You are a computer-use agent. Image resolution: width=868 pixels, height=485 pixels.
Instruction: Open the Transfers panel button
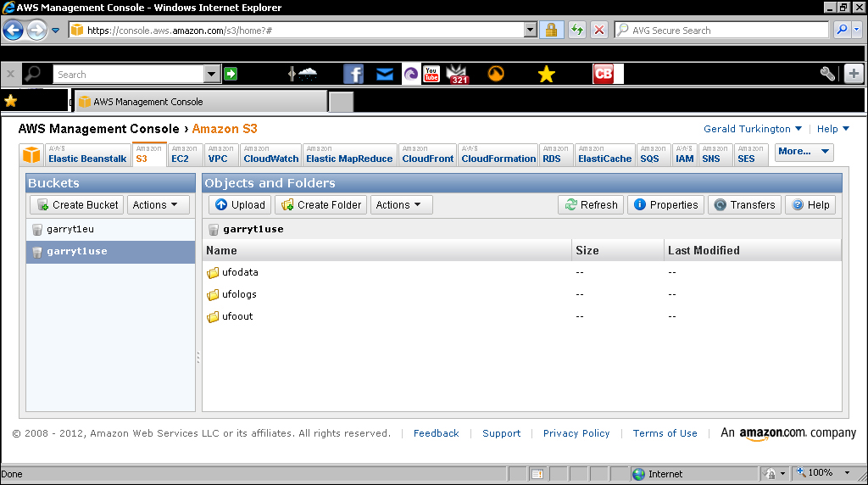[744, 205]
